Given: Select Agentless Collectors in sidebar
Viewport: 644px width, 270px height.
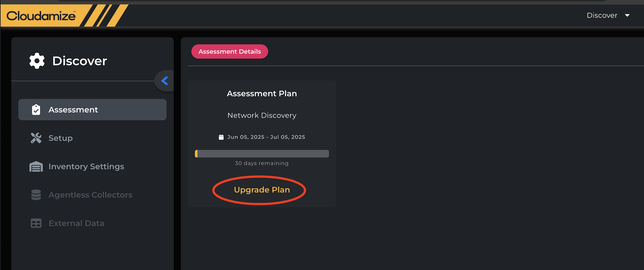Looking at the screenshot, I should point(90,195).
